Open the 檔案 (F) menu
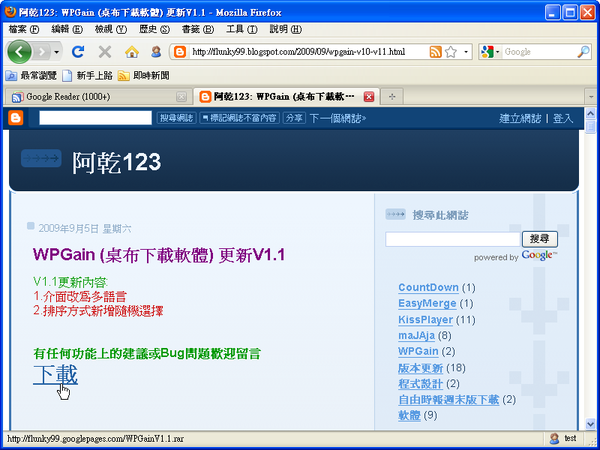This screenshot has width=600, height=450. pyautogui.click(x=24, y=29)
